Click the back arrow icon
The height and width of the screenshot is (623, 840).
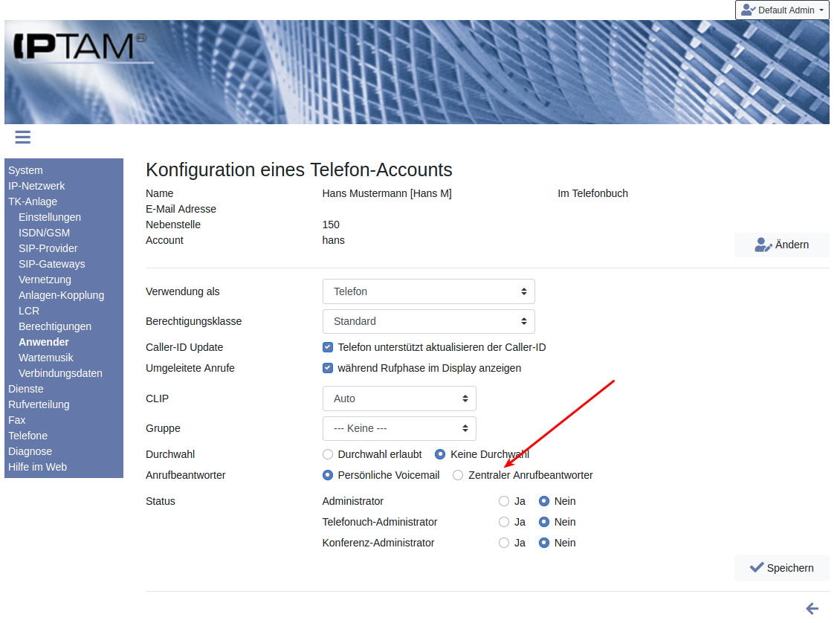click(812, 609)
